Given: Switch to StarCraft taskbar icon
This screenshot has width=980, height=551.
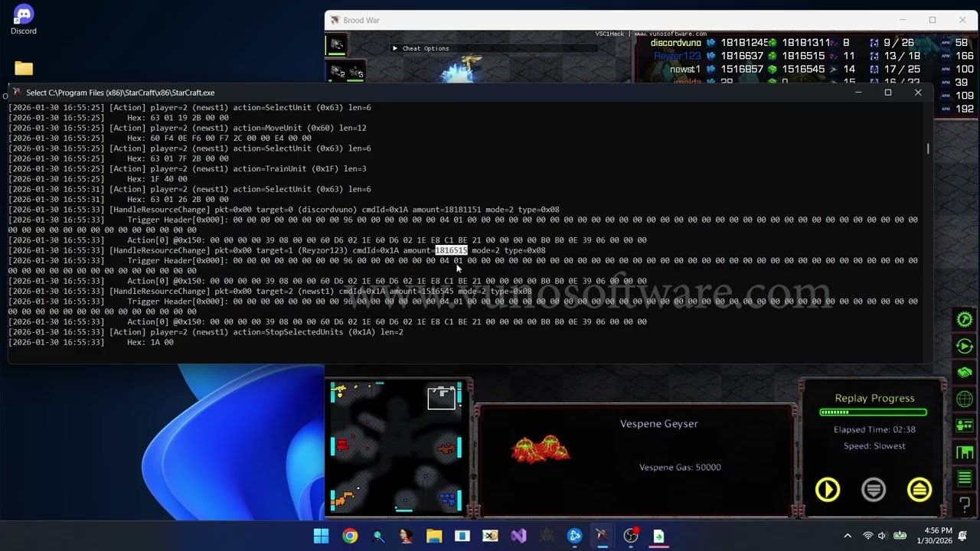Looking at the screenshot, I should (603, 536).
